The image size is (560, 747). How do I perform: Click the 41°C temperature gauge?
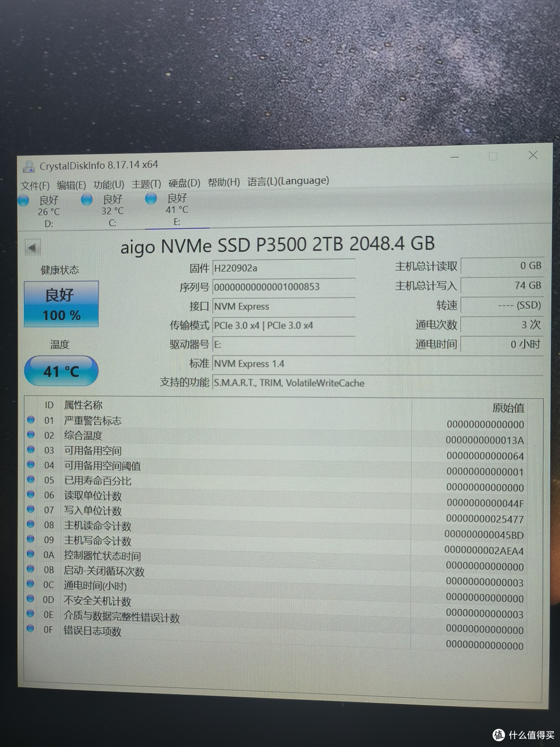tap(61, 370)
